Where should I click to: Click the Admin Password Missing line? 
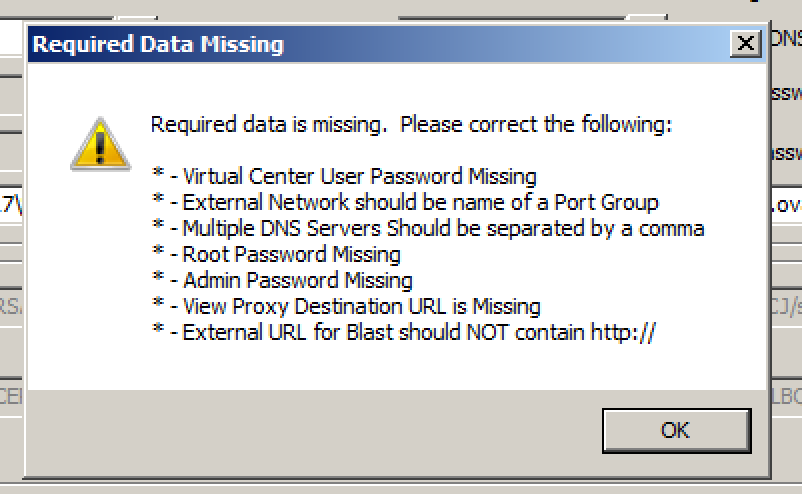pyautogui.click(x=296, y=281)
